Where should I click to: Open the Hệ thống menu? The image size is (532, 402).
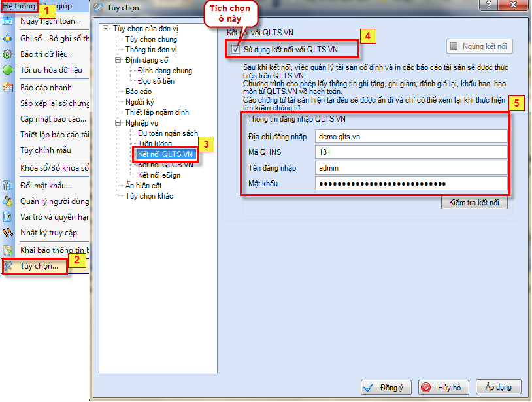(19, 6)
